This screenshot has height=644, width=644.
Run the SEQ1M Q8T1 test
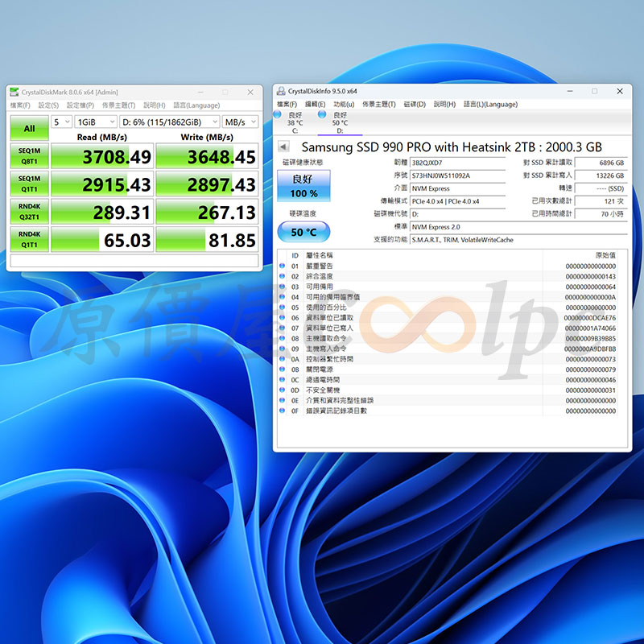click(x=29, y=156)
